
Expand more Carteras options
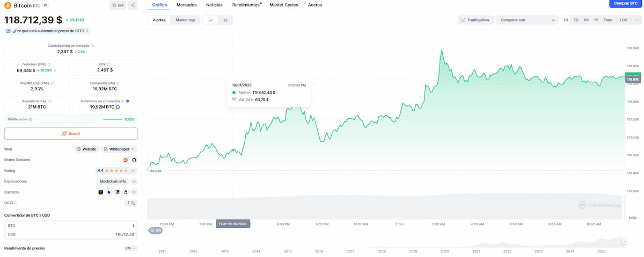[x=134, y=192]
